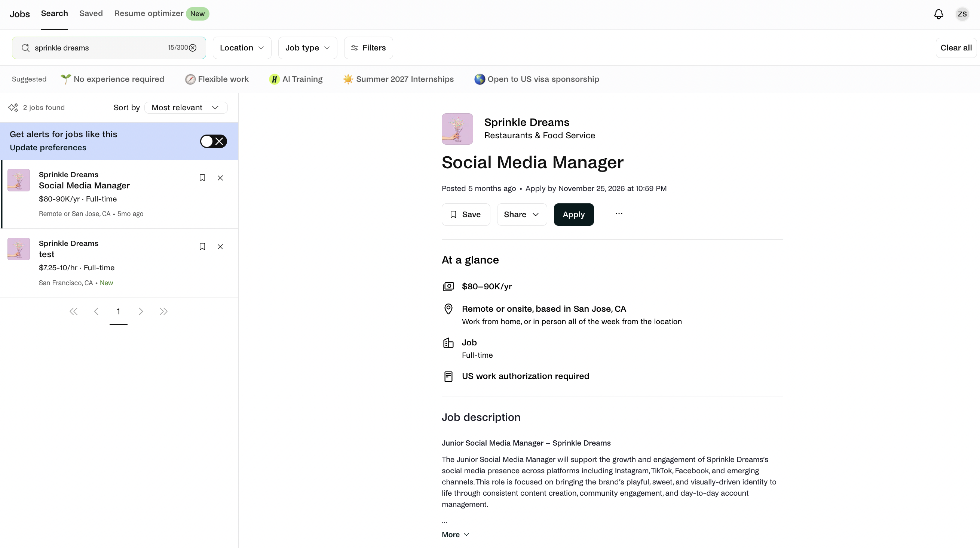This screenshot has height=548, width=980.
Task: Open the Location dropdown
Action: click(242, 47)
